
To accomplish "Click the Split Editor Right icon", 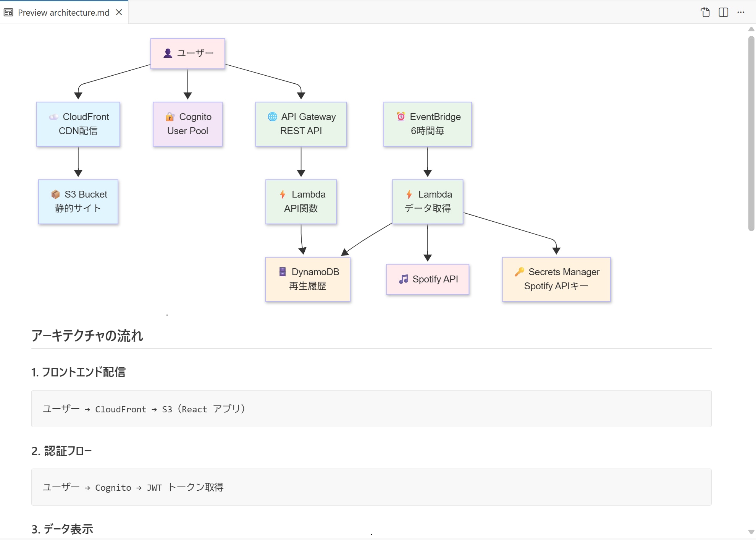I will tap(723, 12).
